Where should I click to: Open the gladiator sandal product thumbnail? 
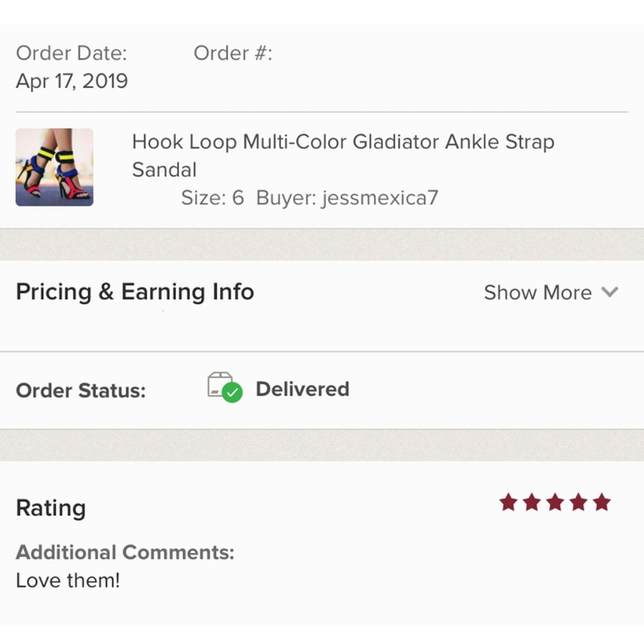pos(55,167)
